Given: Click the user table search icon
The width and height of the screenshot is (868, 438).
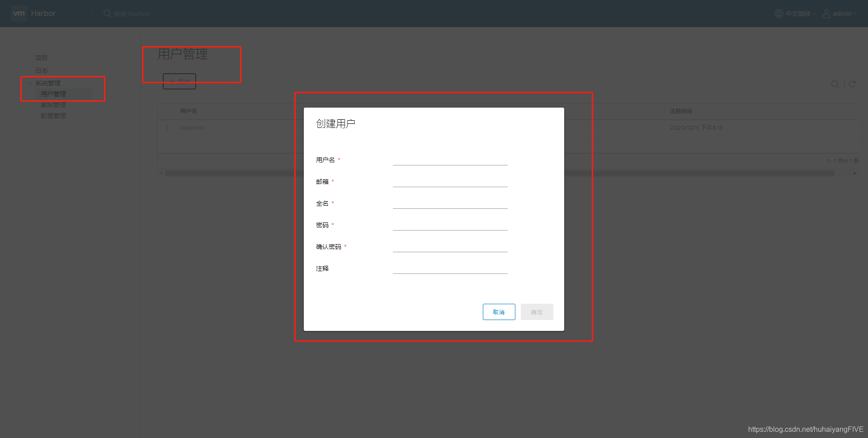Looking at the screenshot, I should click(835, 84).
